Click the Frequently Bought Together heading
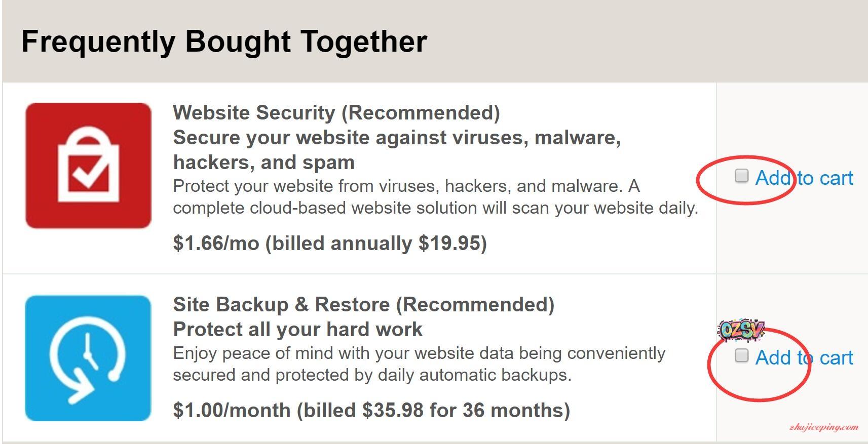 pos(224,41)
